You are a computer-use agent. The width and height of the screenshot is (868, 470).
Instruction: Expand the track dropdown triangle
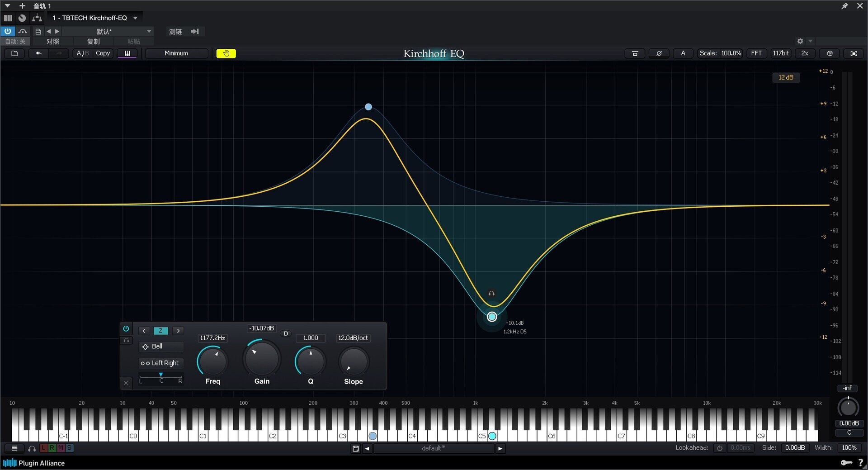(x=8, y=6)
